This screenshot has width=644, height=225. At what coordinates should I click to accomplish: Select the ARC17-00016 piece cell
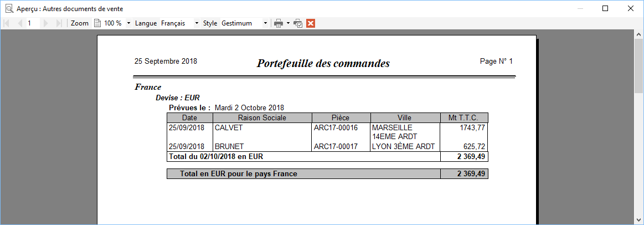[336, 127]
